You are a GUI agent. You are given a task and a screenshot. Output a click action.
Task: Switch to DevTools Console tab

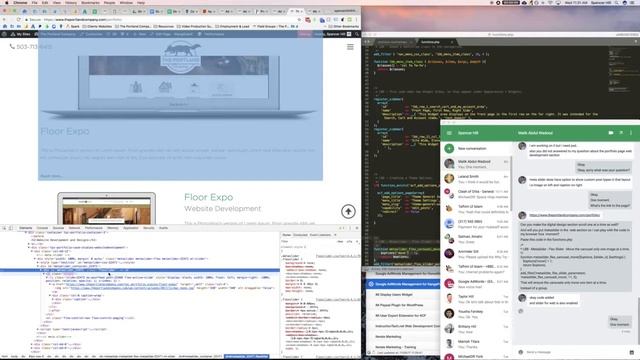(42, 228)
